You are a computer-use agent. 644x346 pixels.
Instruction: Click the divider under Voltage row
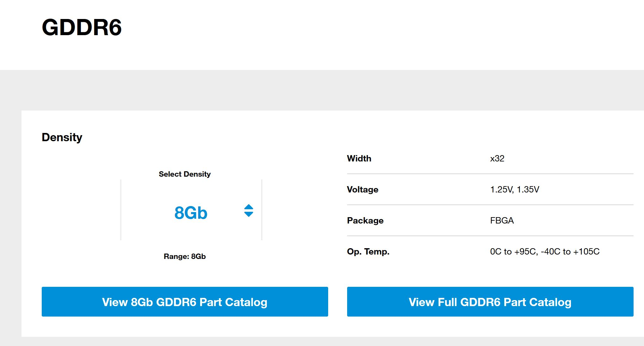click(x=490, y=205)
